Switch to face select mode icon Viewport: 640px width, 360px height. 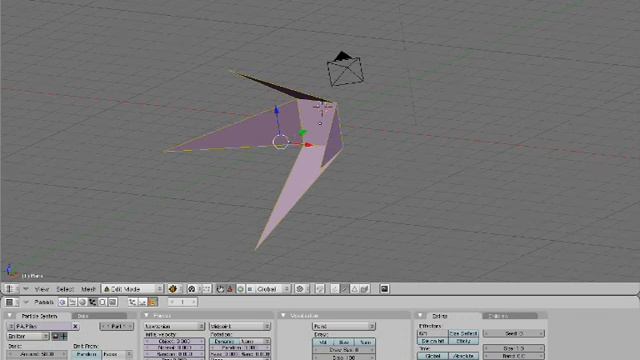click(354, 289)
